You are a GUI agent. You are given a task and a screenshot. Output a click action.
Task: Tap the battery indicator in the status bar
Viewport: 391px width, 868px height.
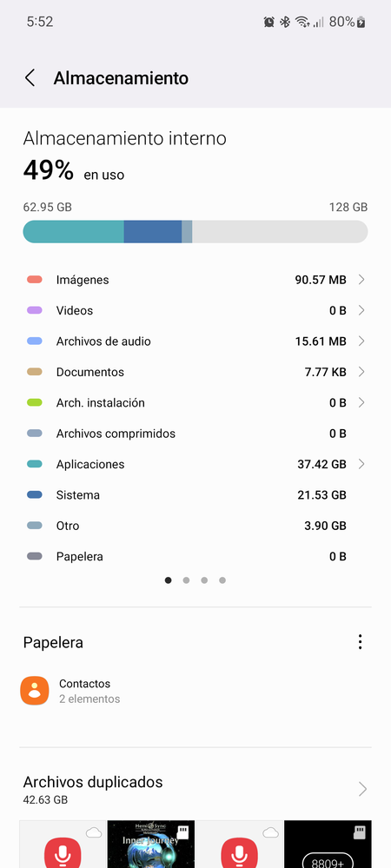(361, 22)
